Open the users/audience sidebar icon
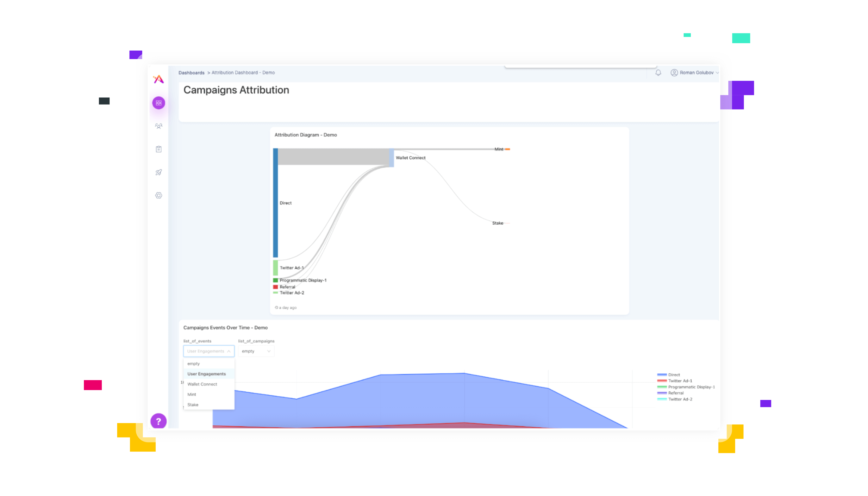Screen dimensions: 868x496 [x=158, y=126]
